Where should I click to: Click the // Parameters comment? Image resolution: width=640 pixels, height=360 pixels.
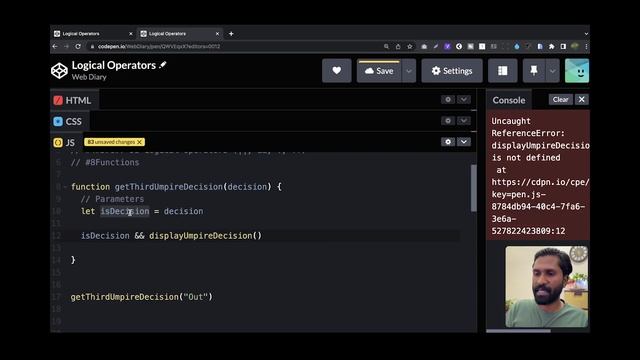click(x=112, y=199)
